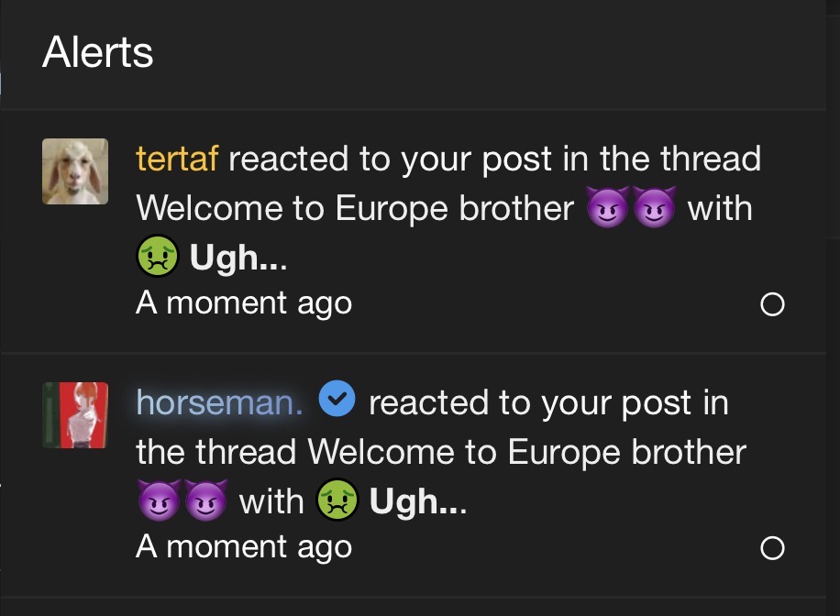This screenshot has height=616, width=840.
Task: Click 'A moment ago' timestamp under horseman's alert
Action: (x=244, y=547)
